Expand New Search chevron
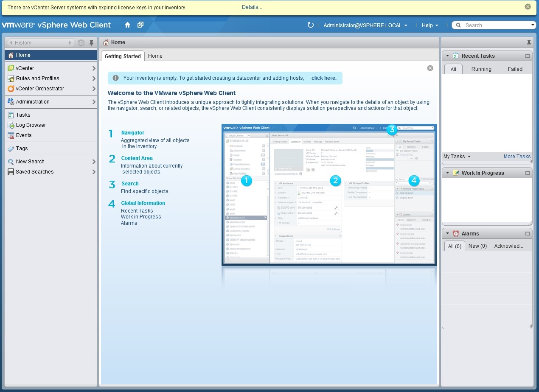This screenshot has width=539, height=392. (94, 162)
